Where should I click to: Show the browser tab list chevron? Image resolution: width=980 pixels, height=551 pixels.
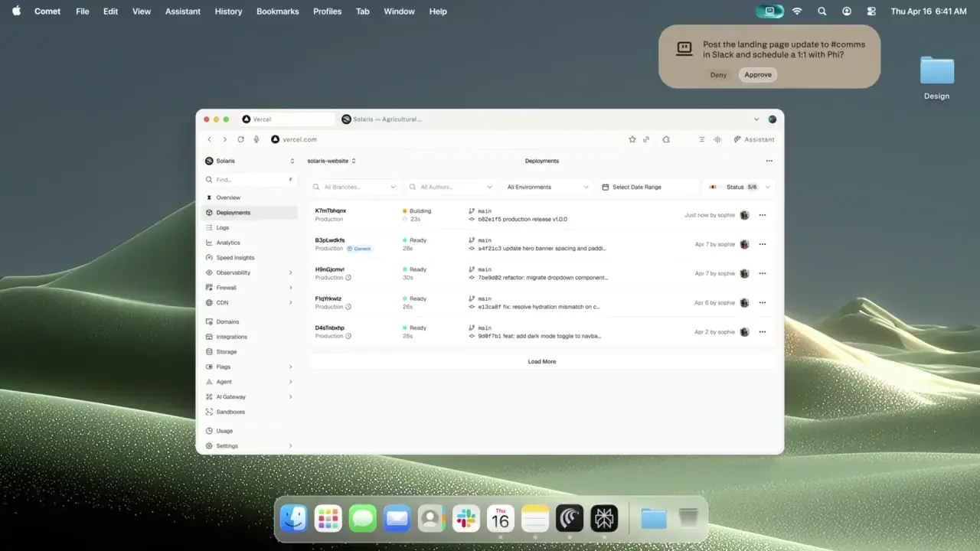(x=756, y=119)
